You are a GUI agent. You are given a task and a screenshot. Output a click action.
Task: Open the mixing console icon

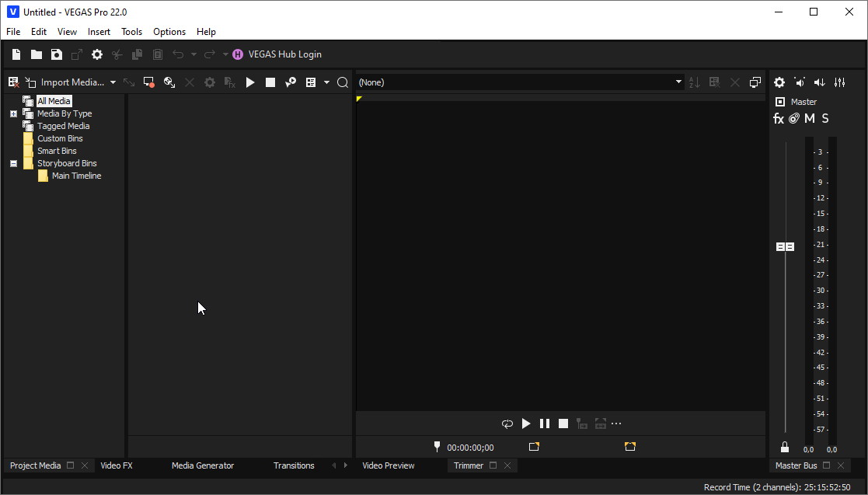pos(840,82)
